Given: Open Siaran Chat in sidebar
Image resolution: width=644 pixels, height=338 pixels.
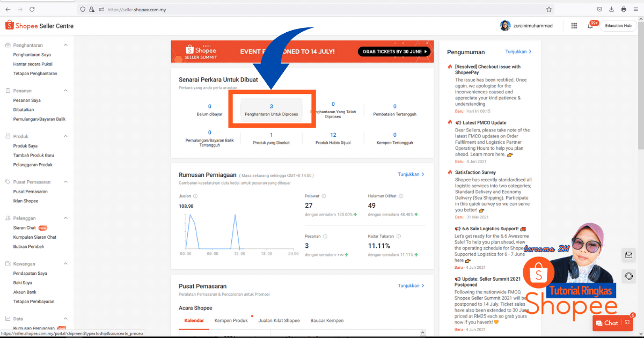Looking at the screenshot, I should tap(25, 228).
